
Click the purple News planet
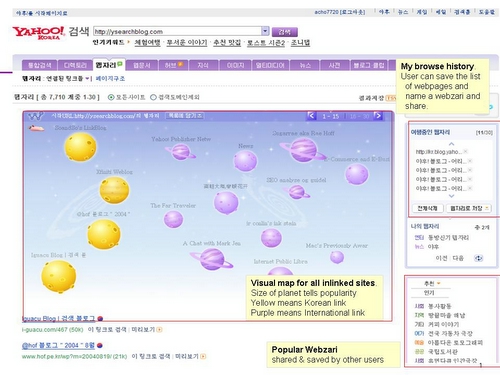(x=245, y=161)
